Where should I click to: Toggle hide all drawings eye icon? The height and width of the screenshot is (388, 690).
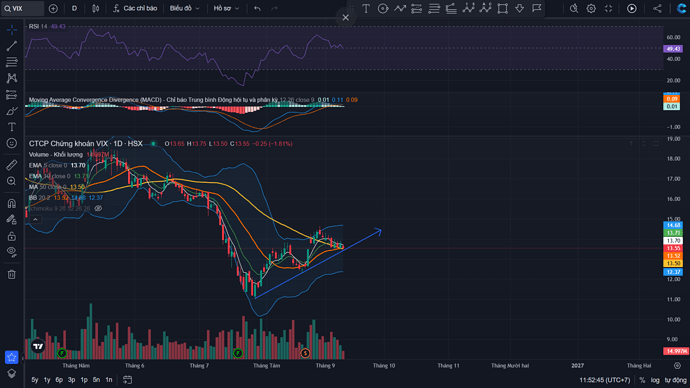click(x=12, y=252)
